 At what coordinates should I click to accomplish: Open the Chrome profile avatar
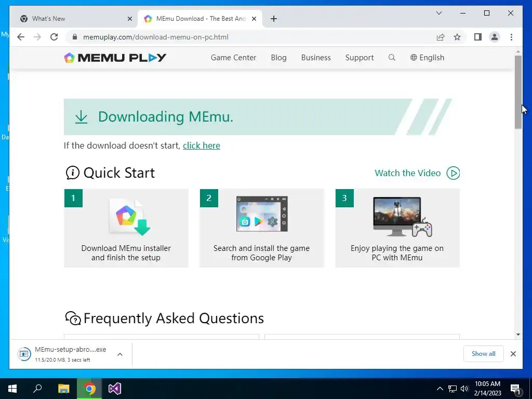click(x=495, y=37)
